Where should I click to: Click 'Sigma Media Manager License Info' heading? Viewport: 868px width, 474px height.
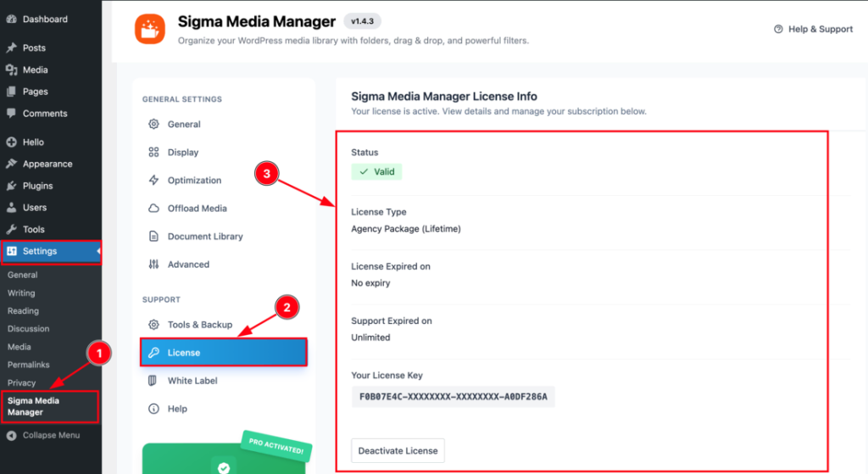444,97
